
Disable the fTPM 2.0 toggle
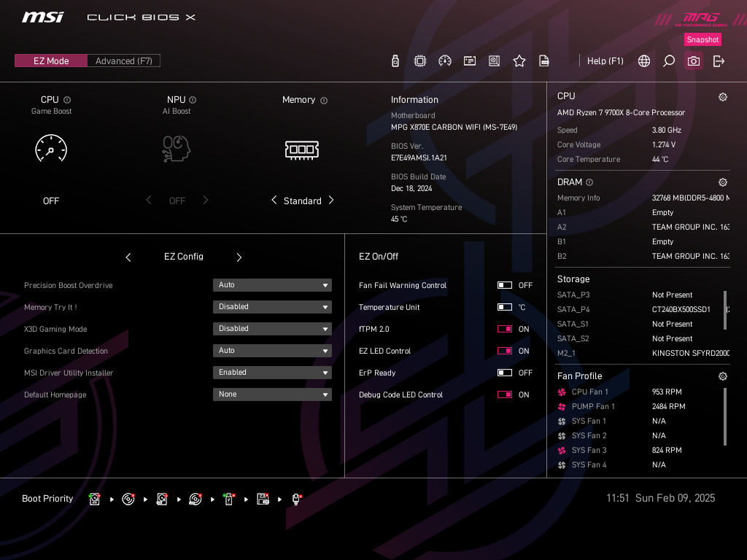[x=505, y=329]
